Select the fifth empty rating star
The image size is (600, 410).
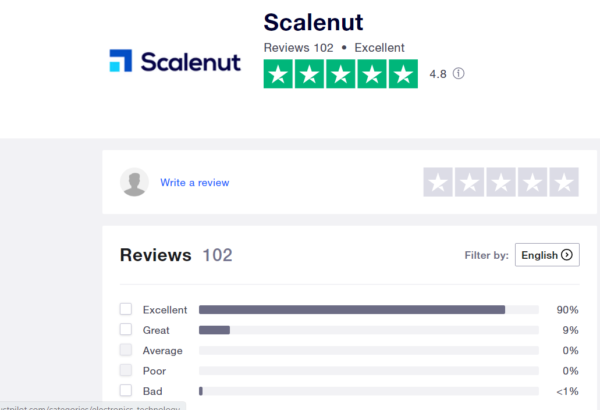pyautogui.click(x=564, y=182)
